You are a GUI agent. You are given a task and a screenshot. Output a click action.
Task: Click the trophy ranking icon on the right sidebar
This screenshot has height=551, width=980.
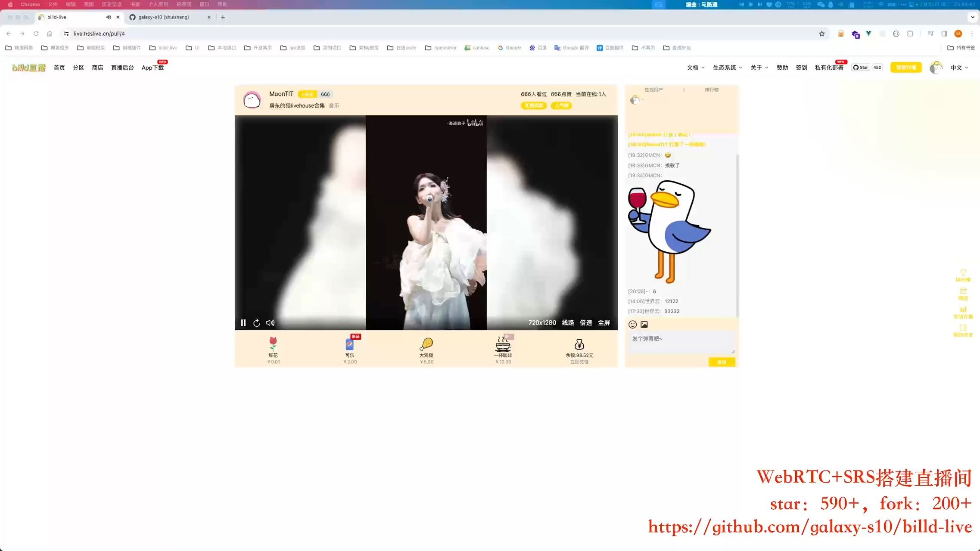[963, 273]
